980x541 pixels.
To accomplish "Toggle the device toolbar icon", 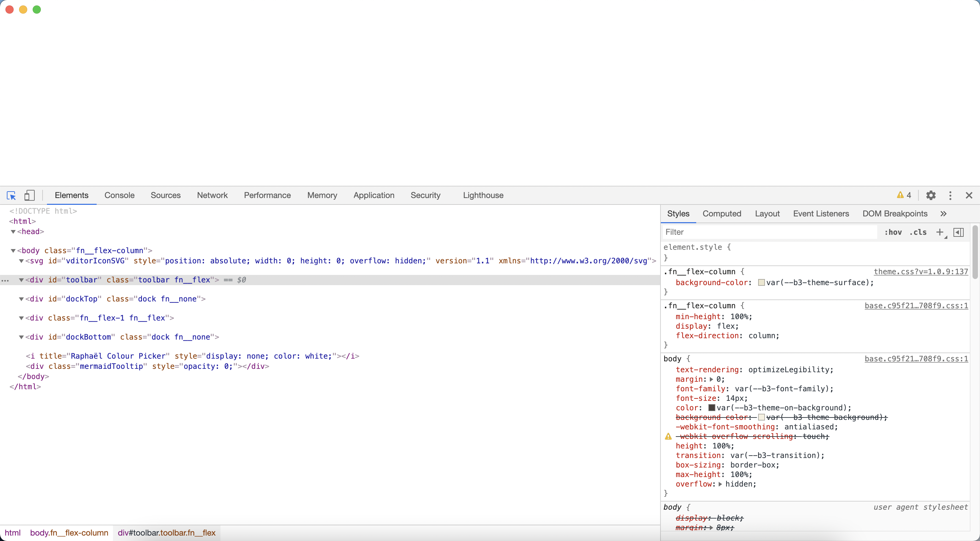I will pos(29,196).
